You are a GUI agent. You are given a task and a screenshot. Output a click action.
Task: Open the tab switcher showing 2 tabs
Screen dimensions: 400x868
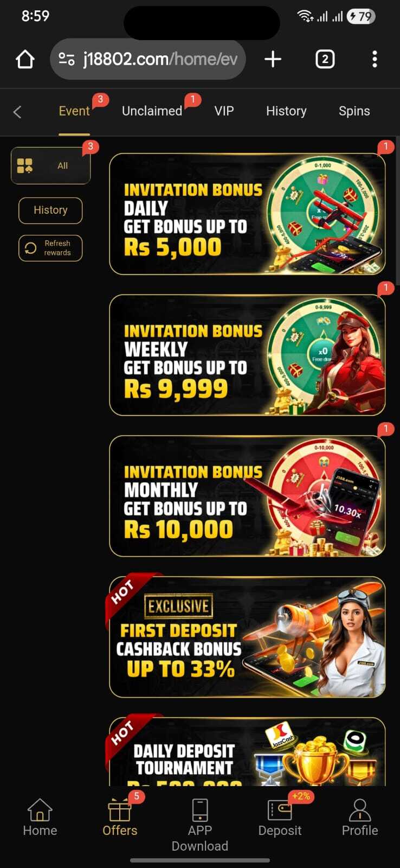pos(325,59)
